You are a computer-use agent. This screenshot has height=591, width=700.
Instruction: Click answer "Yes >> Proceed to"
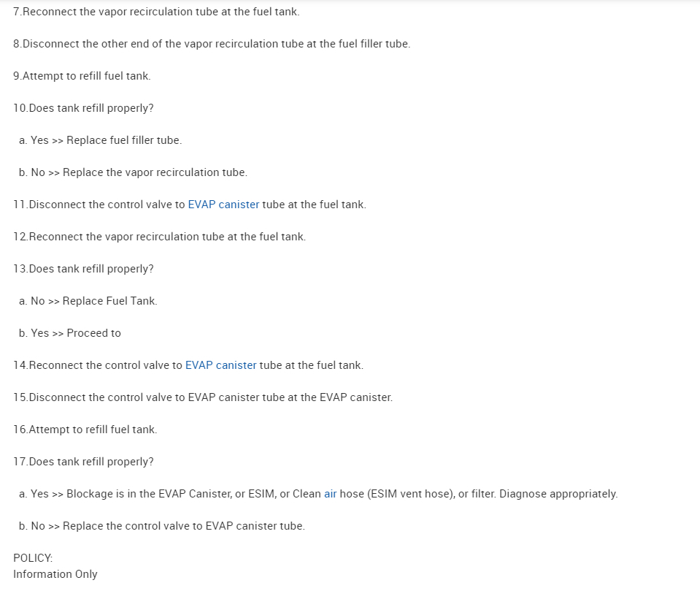tap(70, 333)
